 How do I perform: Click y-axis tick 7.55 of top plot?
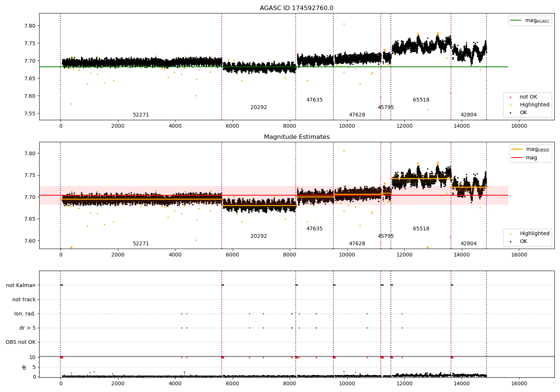click(x=30, y=113)
